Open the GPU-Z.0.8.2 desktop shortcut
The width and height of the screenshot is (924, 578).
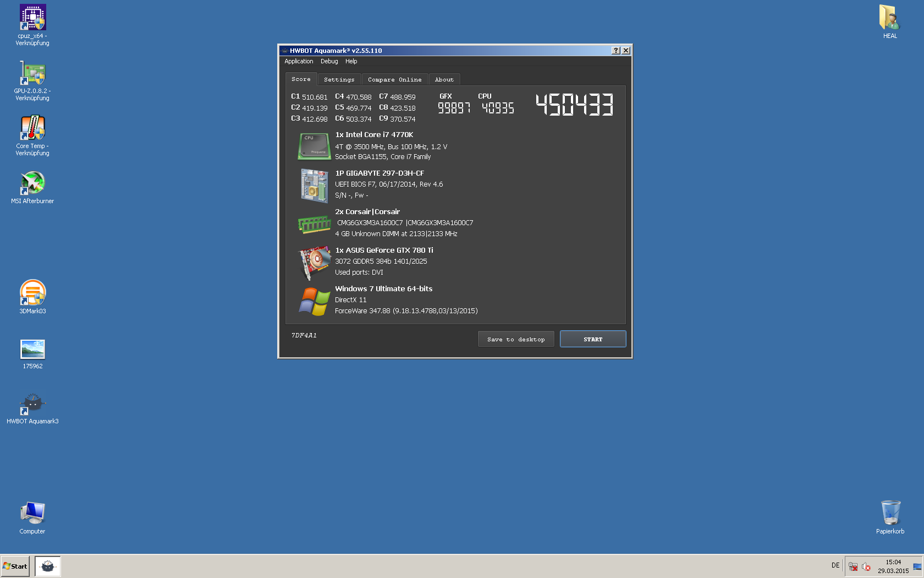(x=32, y=80)
